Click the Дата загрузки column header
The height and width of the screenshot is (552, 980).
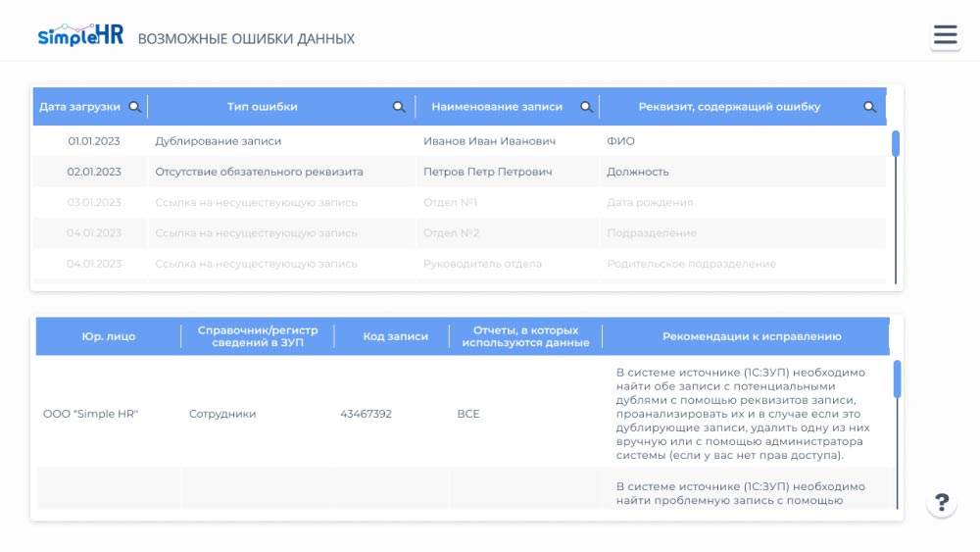coord(79,106)
